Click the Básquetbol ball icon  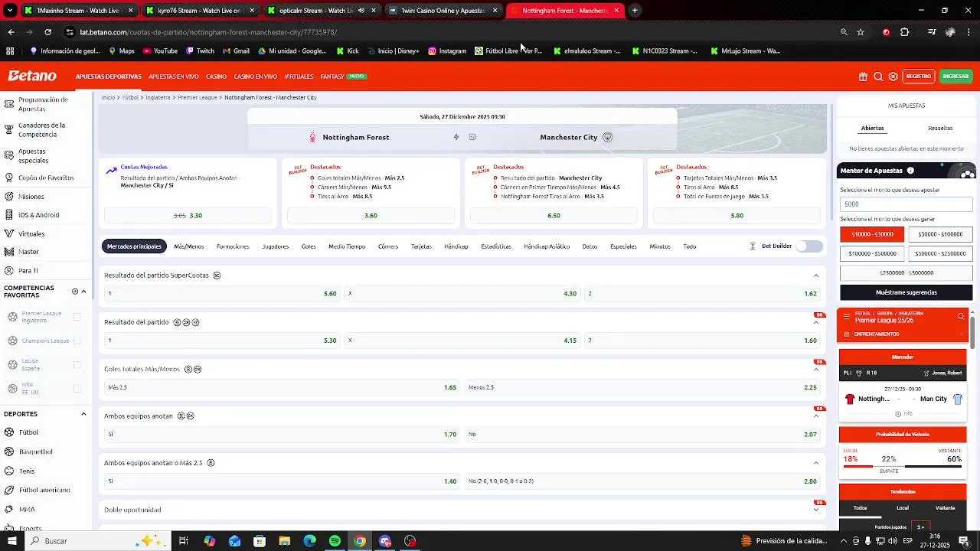tap(9, 452)
